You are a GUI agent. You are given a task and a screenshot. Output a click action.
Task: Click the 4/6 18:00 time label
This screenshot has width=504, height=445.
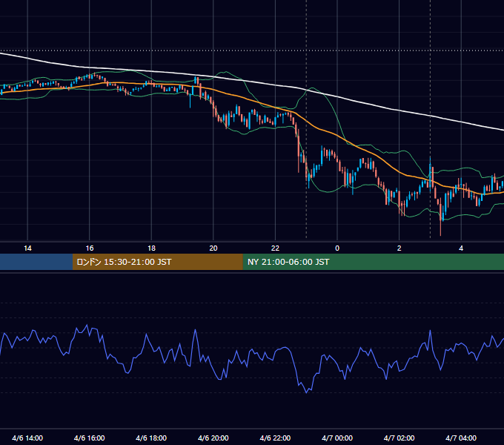tap(151, 438)
